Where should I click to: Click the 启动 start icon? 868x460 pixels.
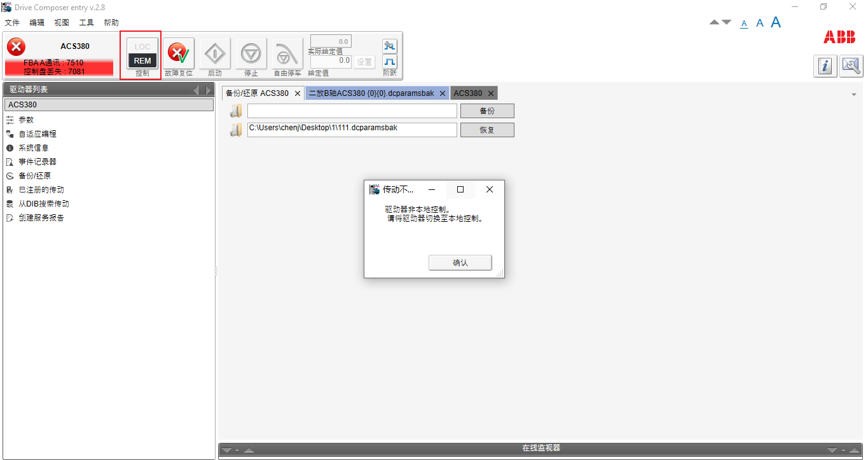pyautogui.click(x=215, y=53)
